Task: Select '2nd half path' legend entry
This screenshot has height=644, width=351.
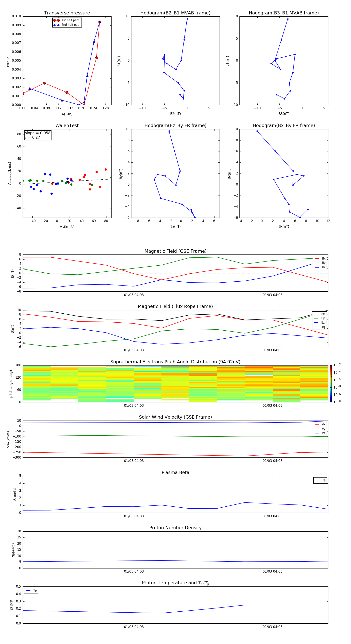Action: [67, 25]
